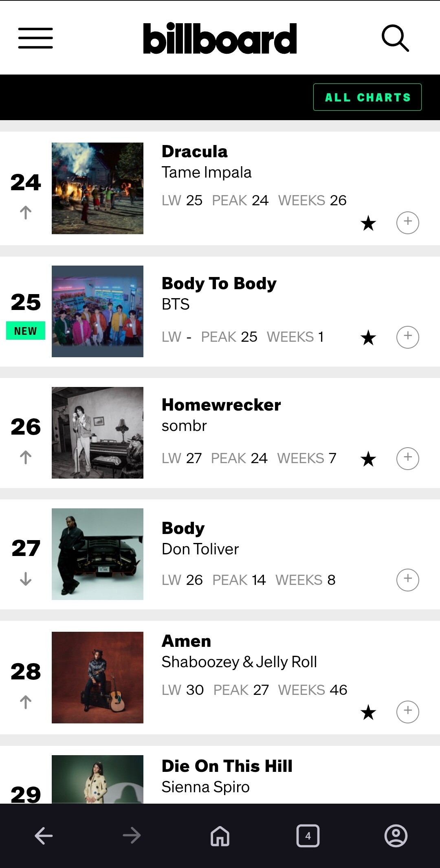The height and width of the screenshot is (868, 440).
Task: Open the tabs switcher showing 4
Action: pyautogui.click(x=308, y=836)
